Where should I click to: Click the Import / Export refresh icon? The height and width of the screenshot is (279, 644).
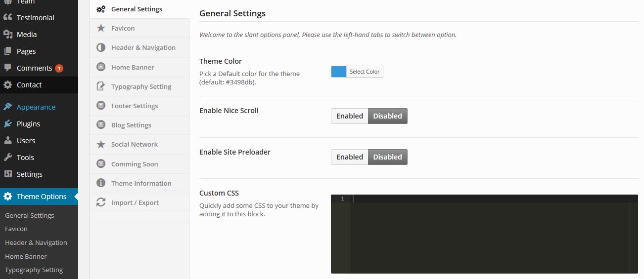[101, 202]
